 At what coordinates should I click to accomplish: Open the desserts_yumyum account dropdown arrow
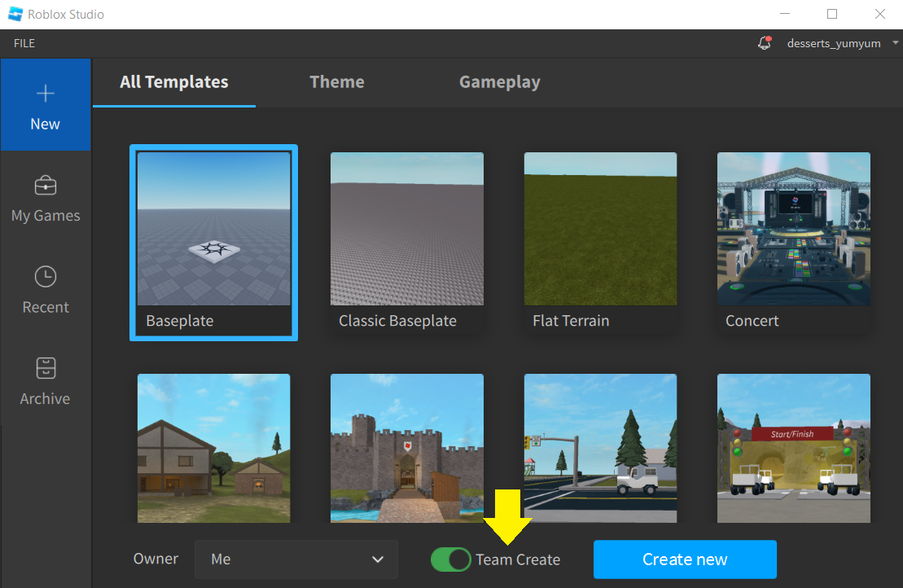(x=895, y=42)
